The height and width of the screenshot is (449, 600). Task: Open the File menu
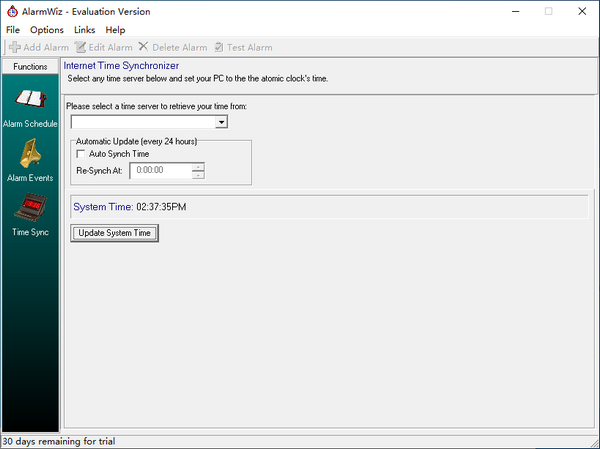click(x=13, y=30)
